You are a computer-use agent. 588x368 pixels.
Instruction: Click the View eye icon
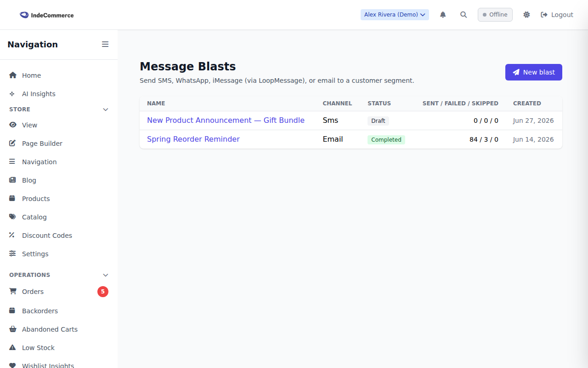[13, 125]
